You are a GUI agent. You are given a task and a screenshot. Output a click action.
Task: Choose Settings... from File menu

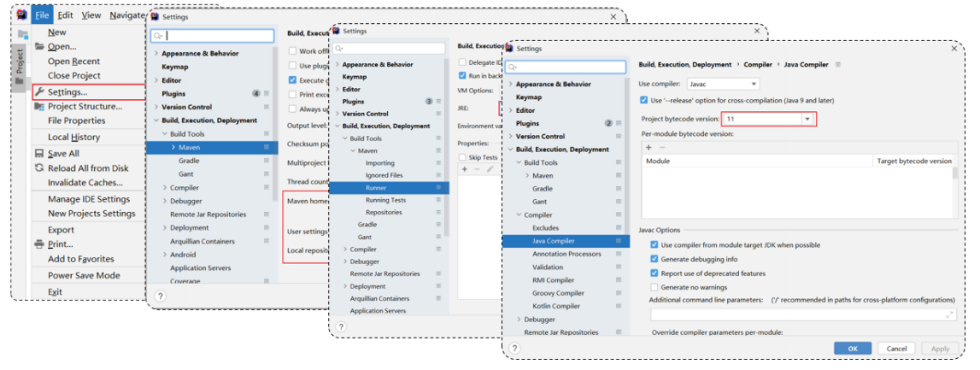click(x=89, y=92)
